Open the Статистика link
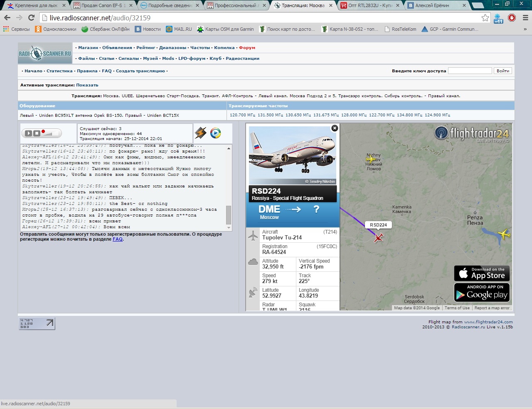This screenshot has height=409, width=532. pos(59,71)
